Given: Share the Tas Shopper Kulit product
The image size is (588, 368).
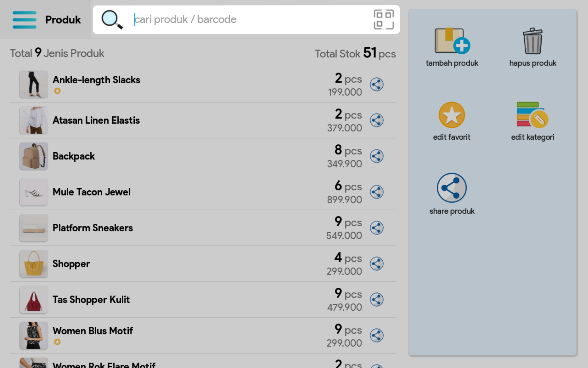Looking at the screenshot, I should [376, 300].
